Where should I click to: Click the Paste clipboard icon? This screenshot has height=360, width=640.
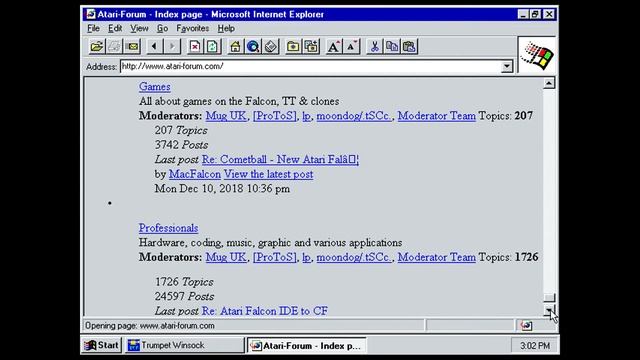tap(409, 47)
